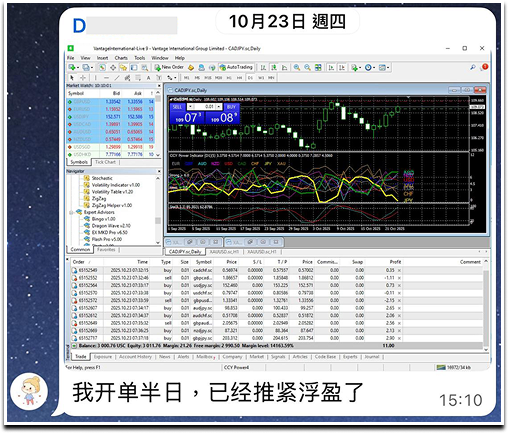Screen dimensions: 508x433
Task: Click the lot size 0.01 input field
Action: pos(205,107)
